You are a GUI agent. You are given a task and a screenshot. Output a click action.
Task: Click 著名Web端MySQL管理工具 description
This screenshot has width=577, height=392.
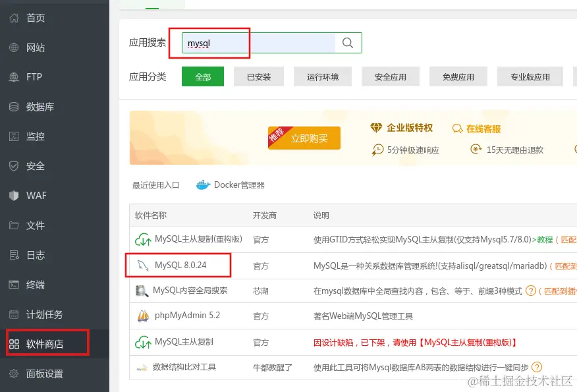click(363, 316)
